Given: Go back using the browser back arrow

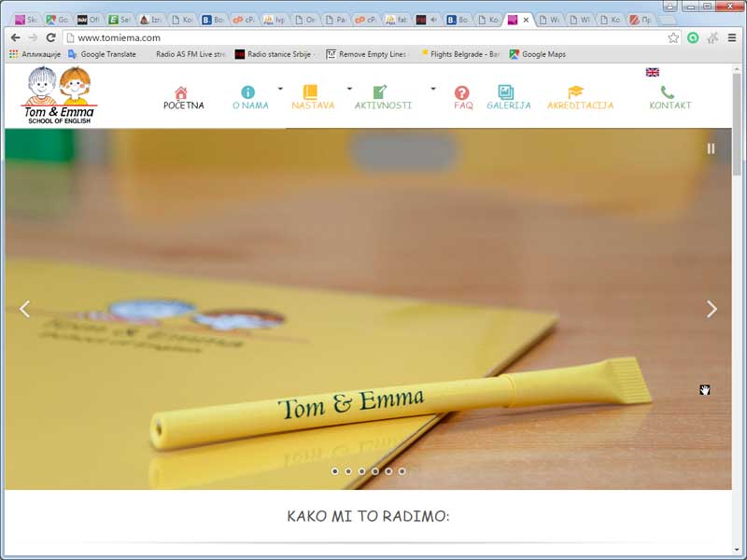Looking at the screenshot, I should click(15, 37).
